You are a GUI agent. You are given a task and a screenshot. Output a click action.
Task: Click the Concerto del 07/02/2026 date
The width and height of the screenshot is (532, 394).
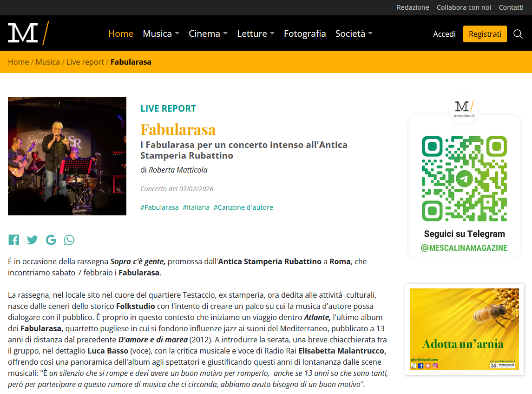click(177, 189)
